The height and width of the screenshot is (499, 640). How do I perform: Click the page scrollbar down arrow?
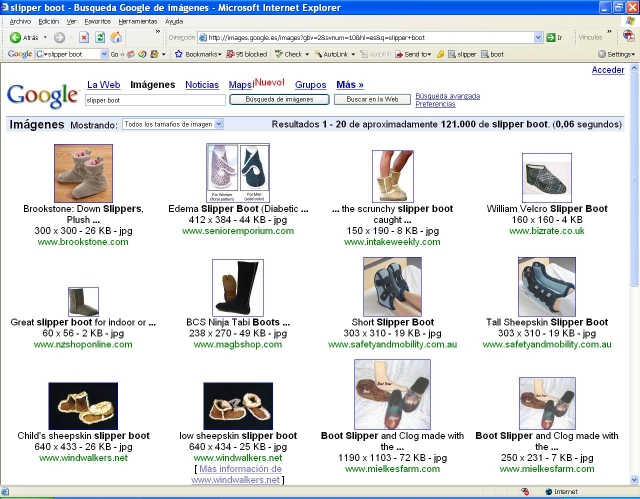coord(635,479)
